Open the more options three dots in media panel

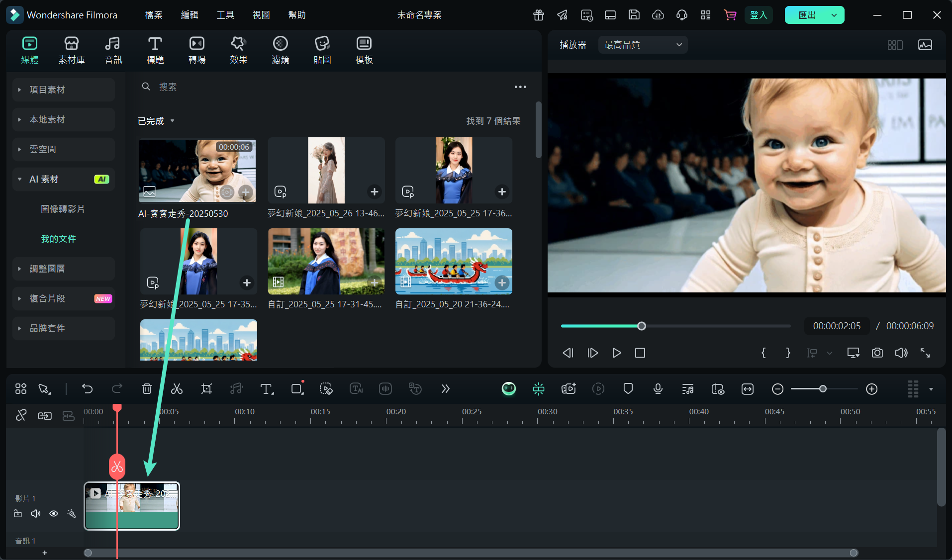[x=520, y=87]
